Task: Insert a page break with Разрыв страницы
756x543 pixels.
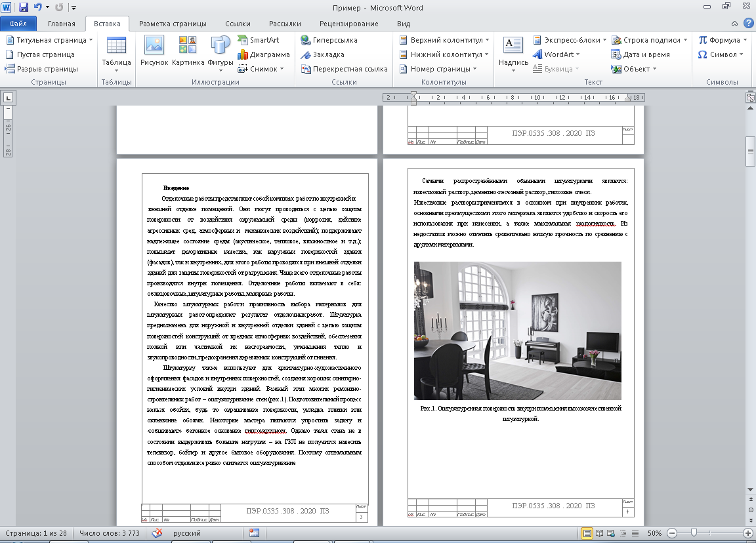Action: pyautogui.click(x=41, y=69)
